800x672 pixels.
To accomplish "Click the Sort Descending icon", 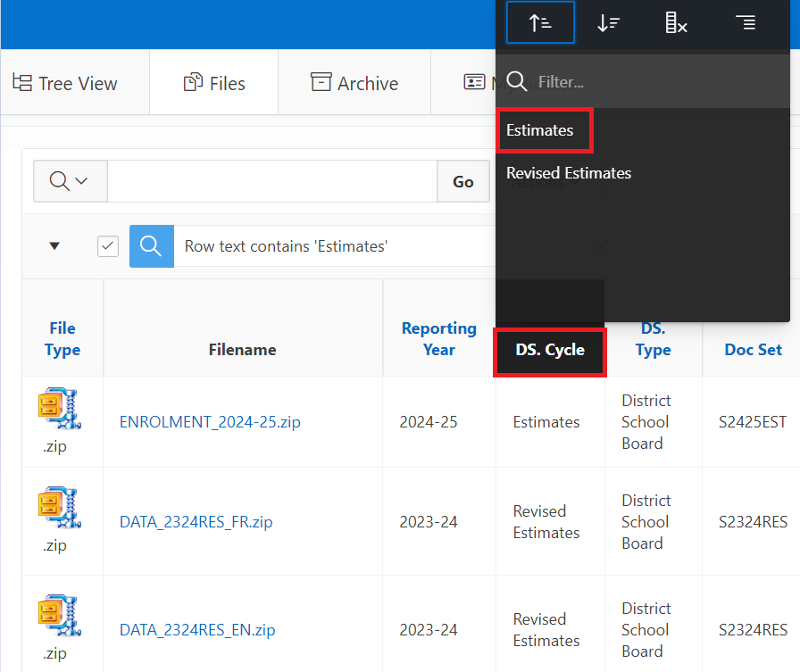I will 609,23.
